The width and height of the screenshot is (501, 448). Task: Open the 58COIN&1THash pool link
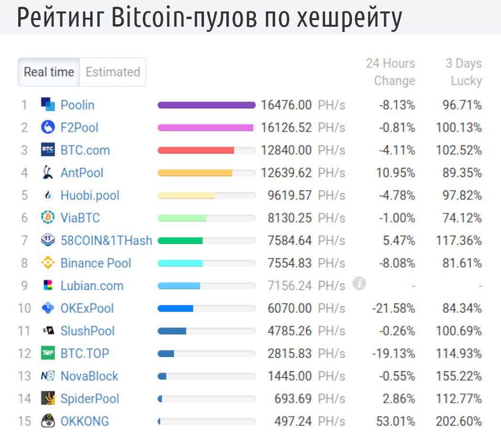coord(106,240)
